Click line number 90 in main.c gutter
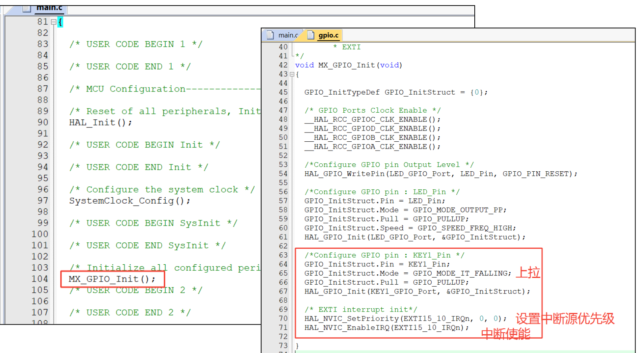 point(43,122)
